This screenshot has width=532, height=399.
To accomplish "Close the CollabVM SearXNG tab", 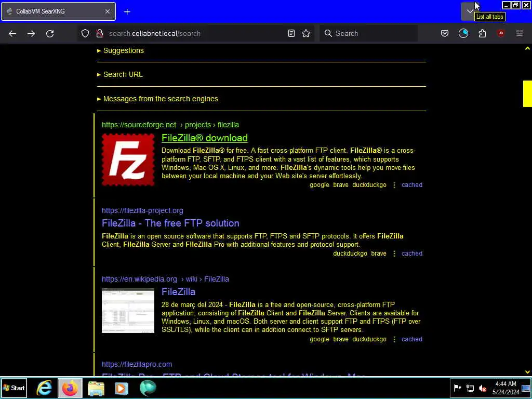I will pos(107,11).
